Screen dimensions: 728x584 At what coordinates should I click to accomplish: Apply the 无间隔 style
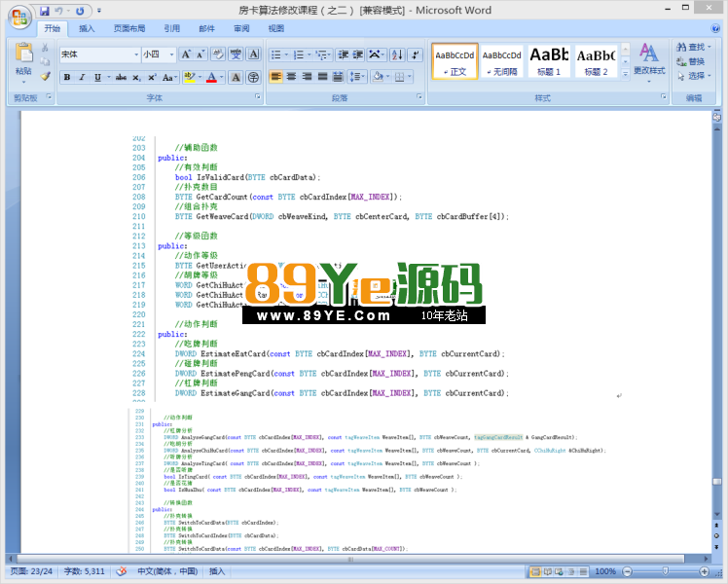pyautogui.click(x=501, y=61)
